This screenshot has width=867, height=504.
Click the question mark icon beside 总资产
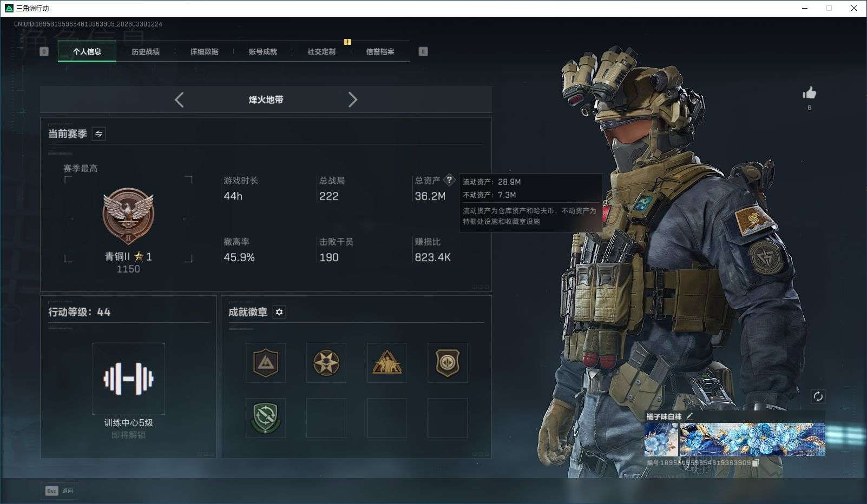point(449,181)
